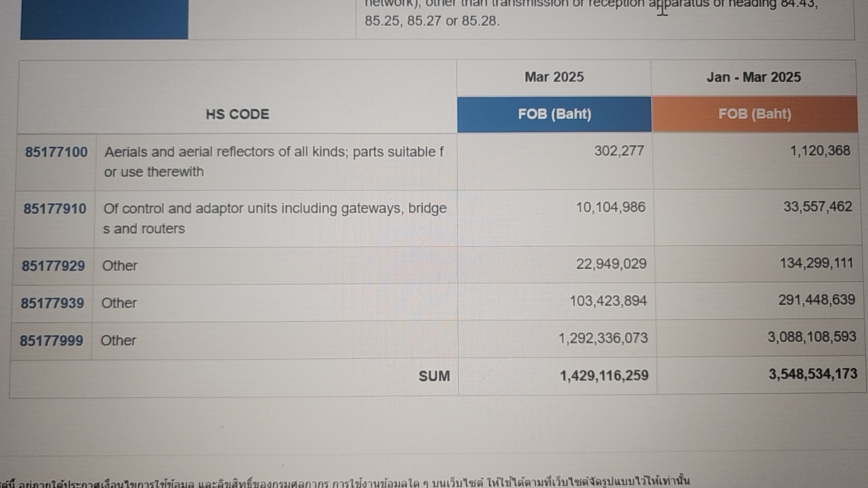The height and width of the screenshot is (488, 868).
Task: Click the blue panel at top left
Action: point(104,19)
